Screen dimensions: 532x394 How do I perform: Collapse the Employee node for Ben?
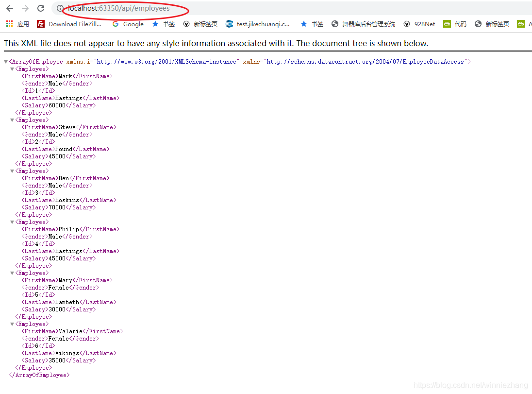click(12, 171)
